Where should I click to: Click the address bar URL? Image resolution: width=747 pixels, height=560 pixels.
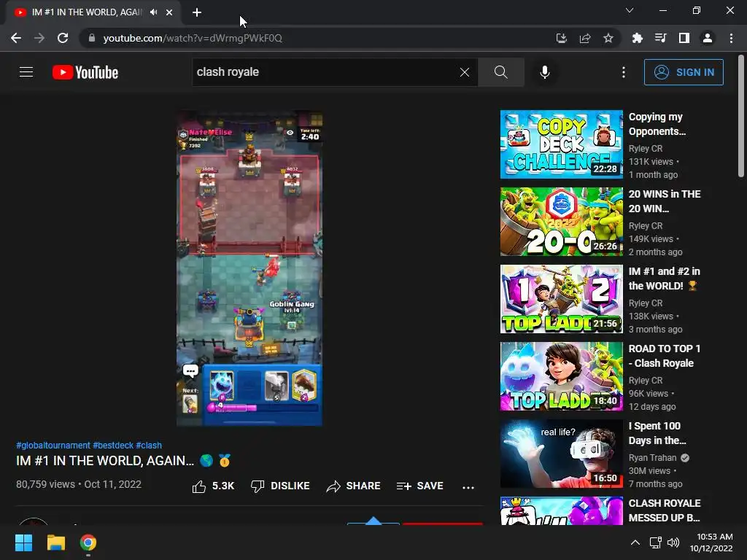point(193,38)
